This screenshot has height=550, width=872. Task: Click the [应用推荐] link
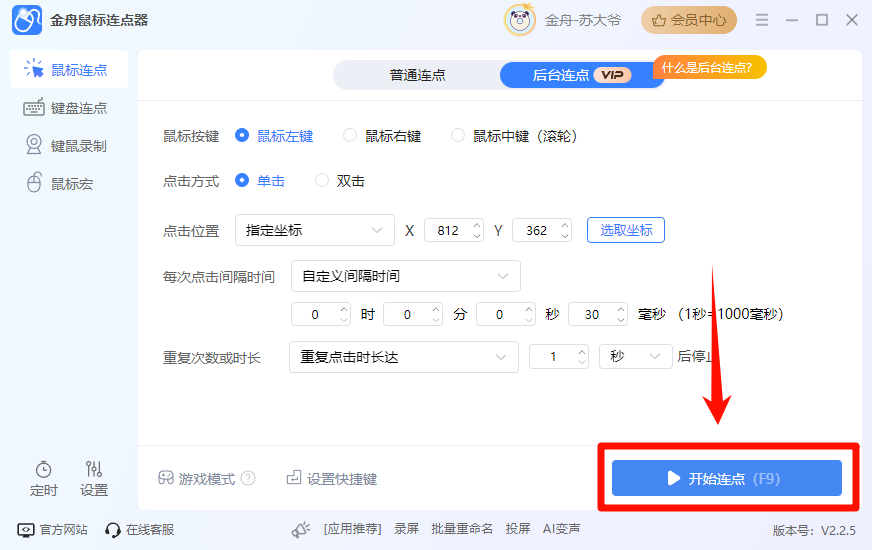[x=353, y=529]
